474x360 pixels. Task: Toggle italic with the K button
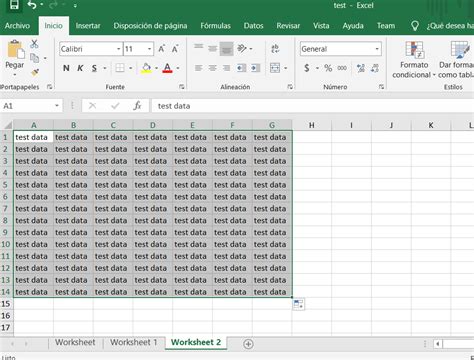[80, 68]
